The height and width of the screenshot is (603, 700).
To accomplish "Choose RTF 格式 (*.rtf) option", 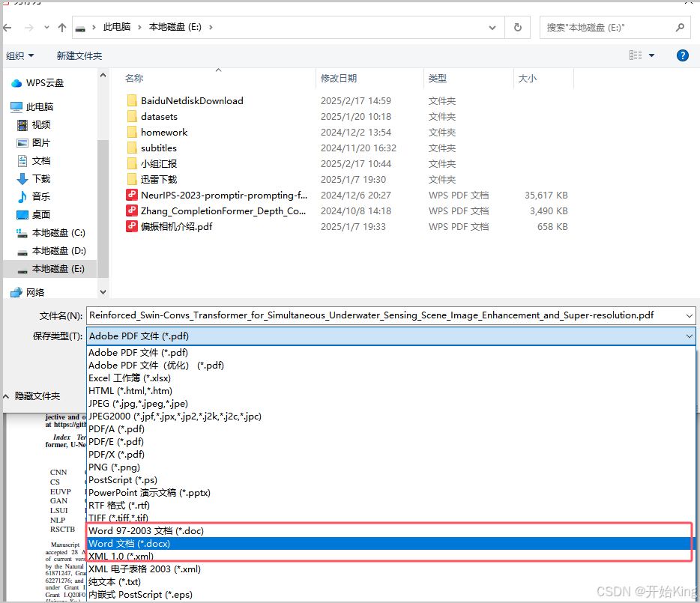I will [x=390, y=506].
